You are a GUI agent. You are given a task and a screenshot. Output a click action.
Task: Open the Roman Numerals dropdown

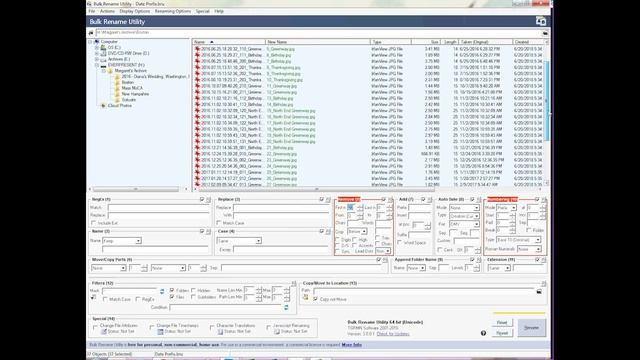click(529, 249)
